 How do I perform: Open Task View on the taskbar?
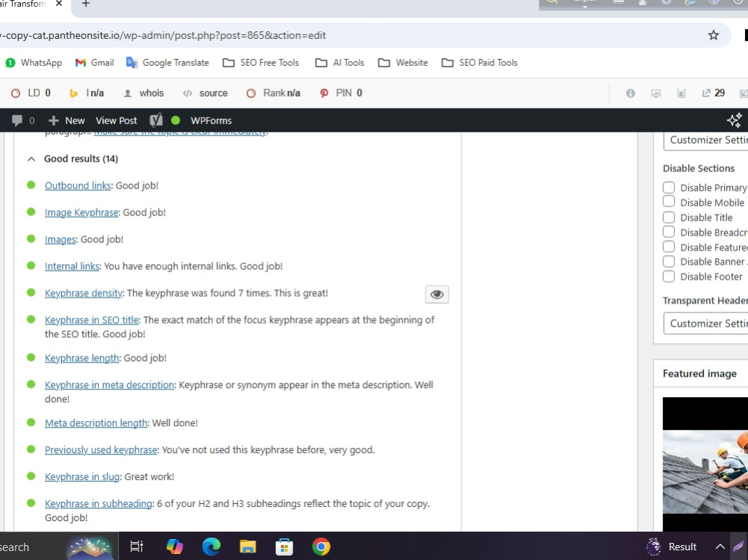pos(136,546)
